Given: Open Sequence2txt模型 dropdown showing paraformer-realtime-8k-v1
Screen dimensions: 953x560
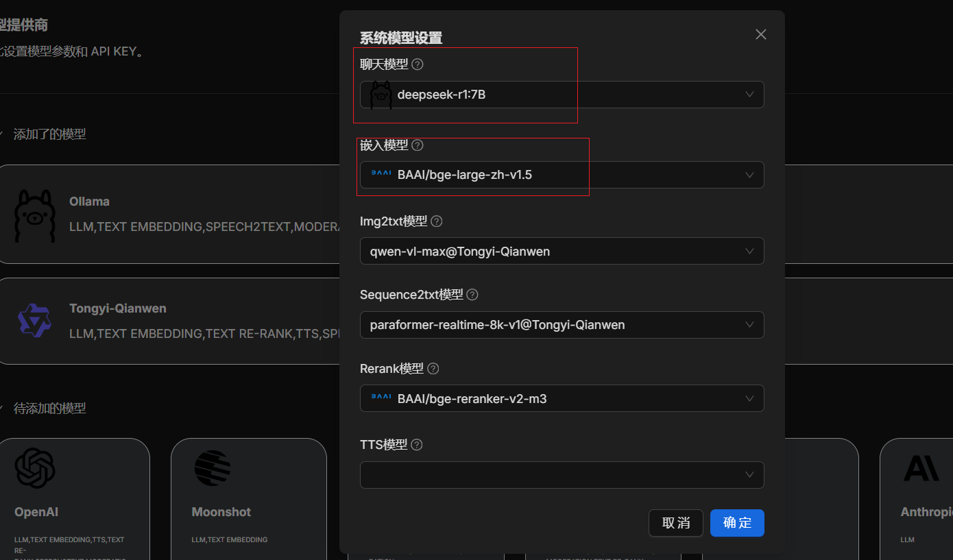Looking at the screenshot, I should click(x=562, y=324).
